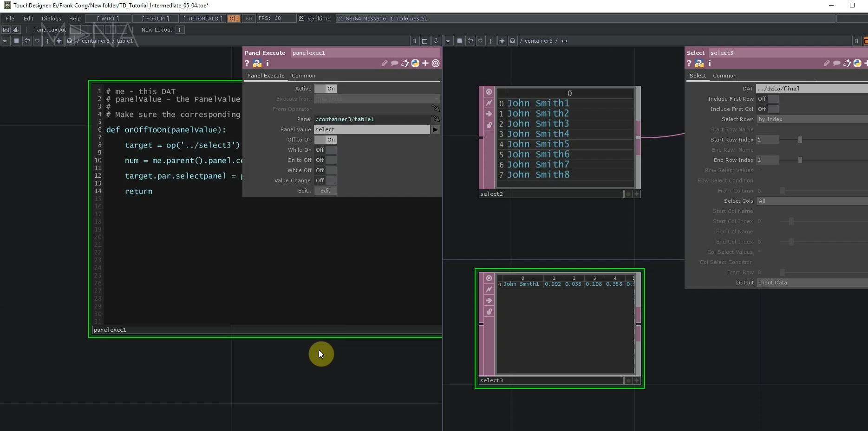Toggle lock flag on select2 node
The height and width of the screenshot is (431, 868).
pos(489,125)
